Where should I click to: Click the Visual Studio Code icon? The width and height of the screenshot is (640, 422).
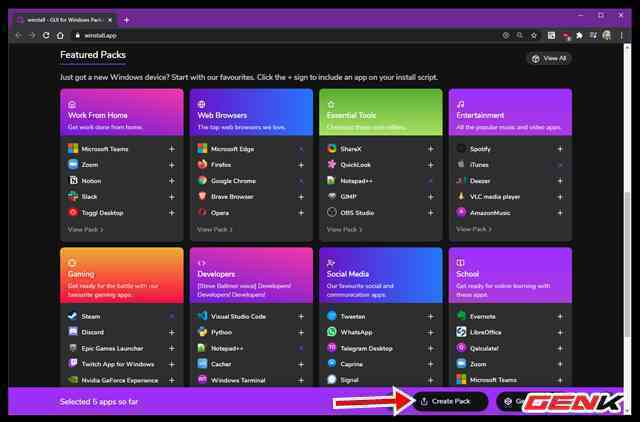pyautogui.click(x=202, y=316)
